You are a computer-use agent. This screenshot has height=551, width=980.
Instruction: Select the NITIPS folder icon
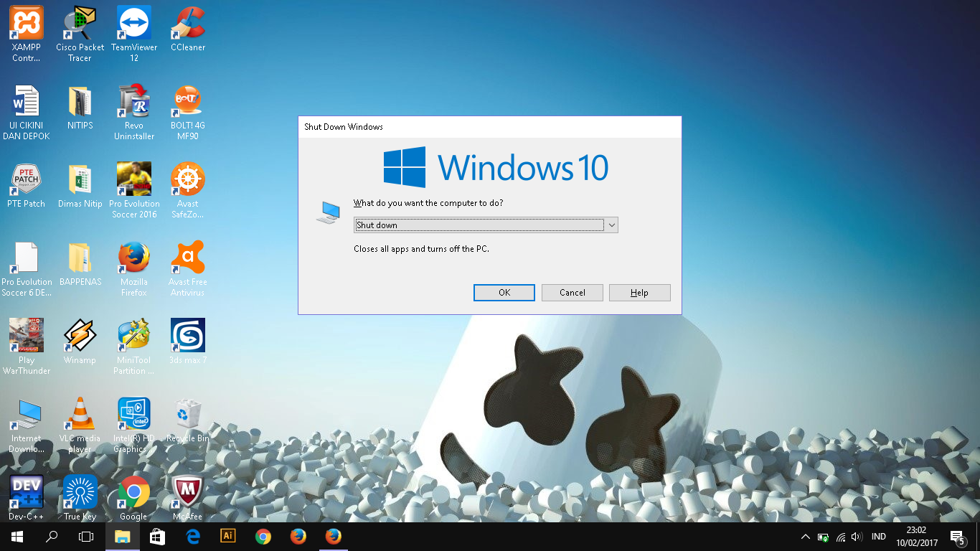80,108
